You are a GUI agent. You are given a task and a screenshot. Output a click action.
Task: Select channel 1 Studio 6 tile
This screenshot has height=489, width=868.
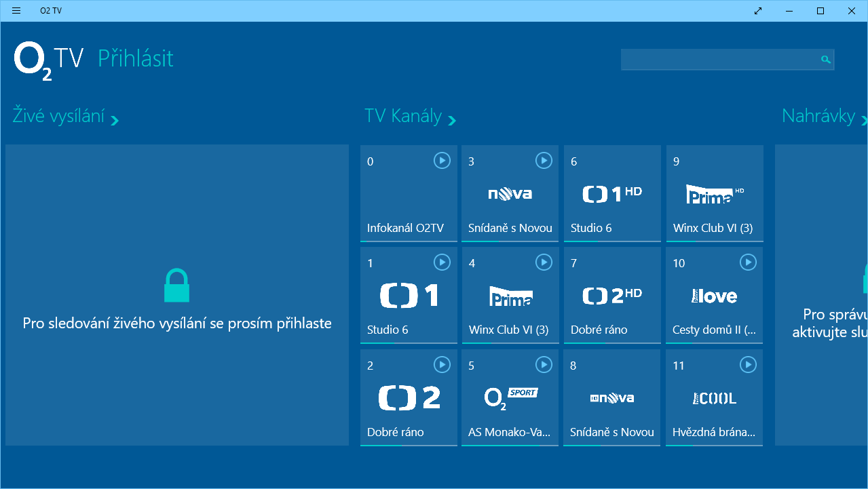pos(409,296)
